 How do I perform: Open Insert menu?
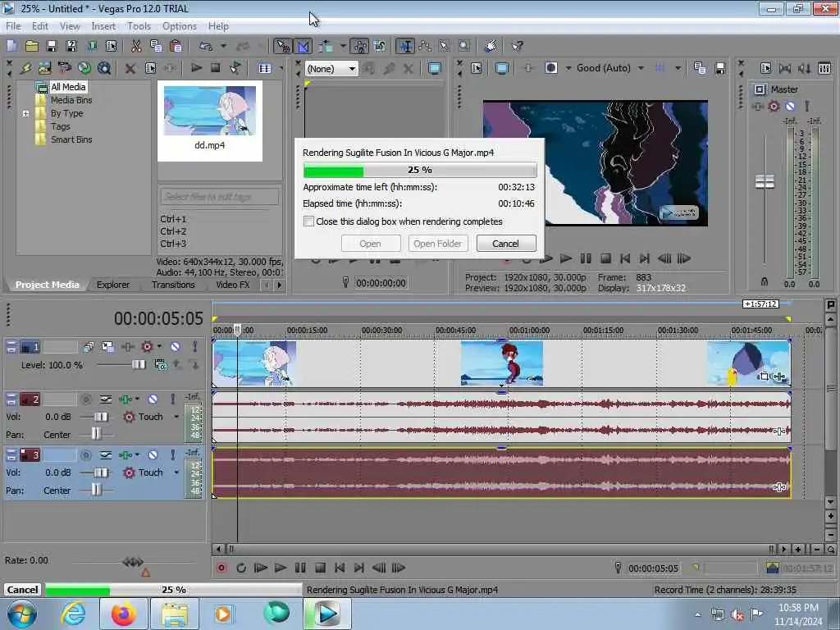(103, 26)
